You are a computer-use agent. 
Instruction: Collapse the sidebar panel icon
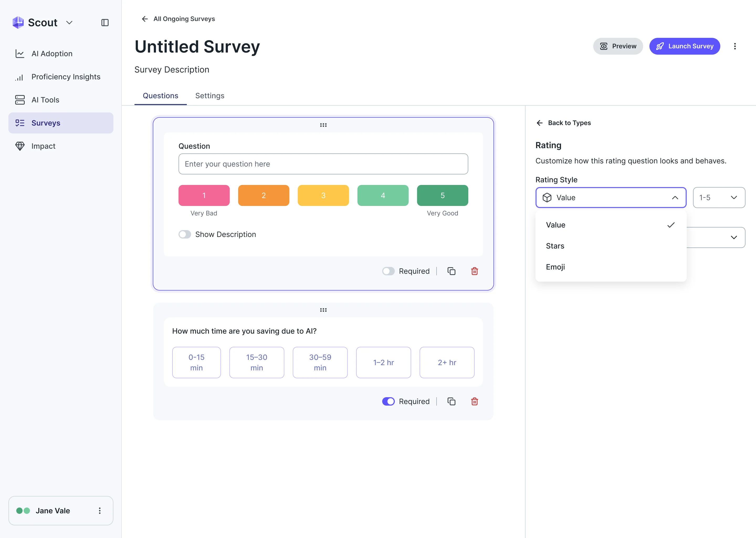tap(105, 23)
